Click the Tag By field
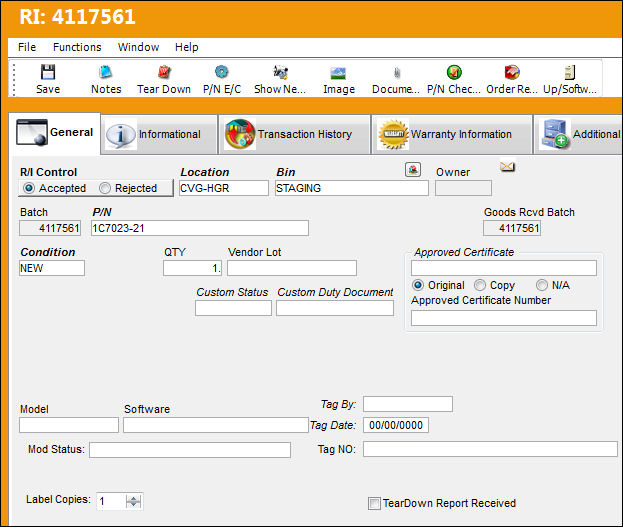This screenshot has height=527, width=623. [408, 404]
